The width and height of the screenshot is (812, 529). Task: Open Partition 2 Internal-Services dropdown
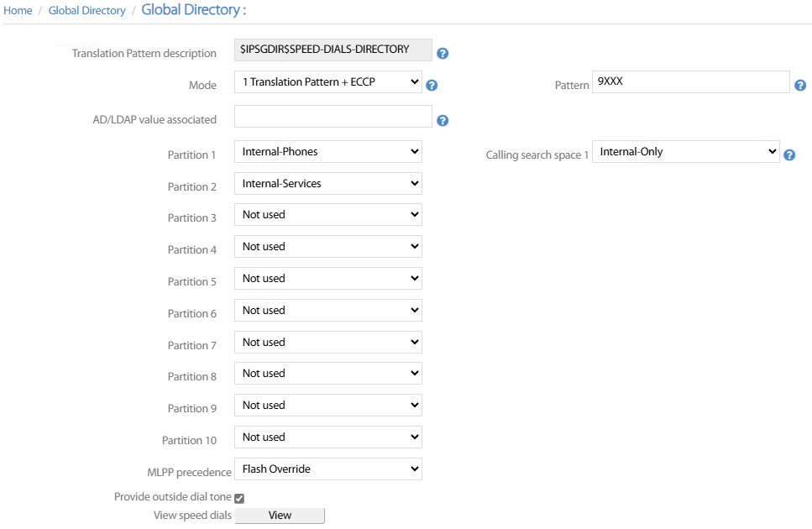pos(327,183)
